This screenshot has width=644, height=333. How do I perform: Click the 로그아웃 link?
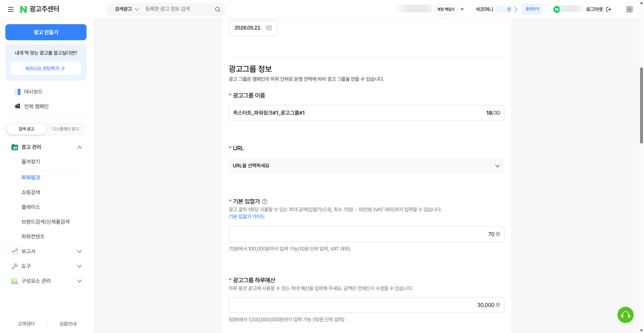[x=594, y=9]
